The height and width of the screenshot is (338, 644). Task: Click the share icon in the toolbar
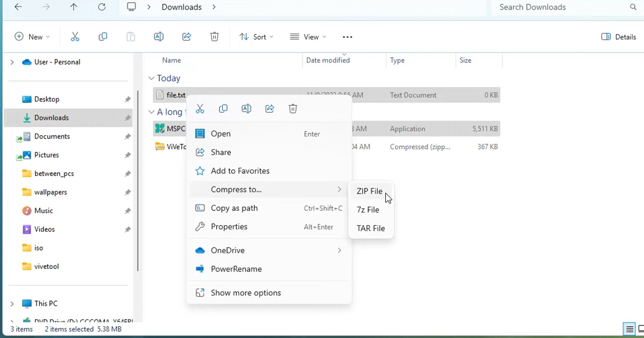187,36
